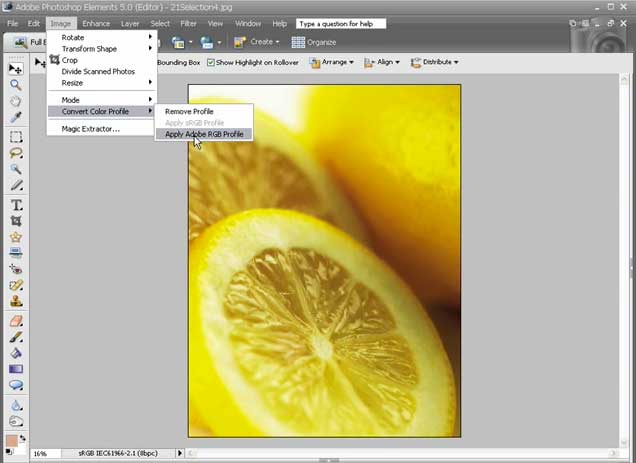Open dropdown arrow beside second globe icon
This screenshot has height=463, width=636.
click(219, 42)
